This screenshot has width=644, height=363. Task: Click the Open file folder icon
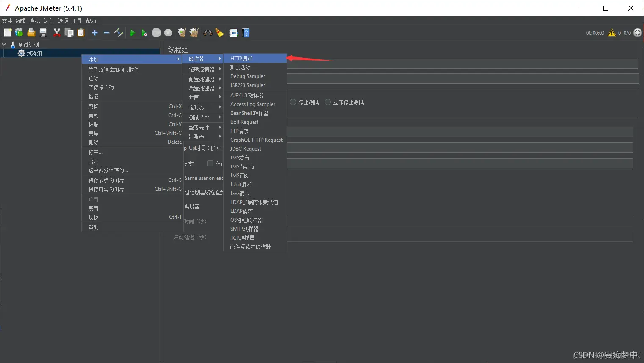31,33
